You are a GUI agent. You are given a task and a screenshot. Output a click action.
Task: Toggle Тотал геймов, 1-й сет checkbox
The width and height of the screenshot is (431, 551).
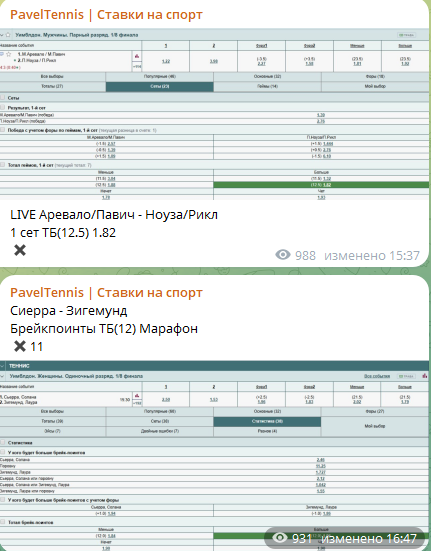tap(2, 165)
